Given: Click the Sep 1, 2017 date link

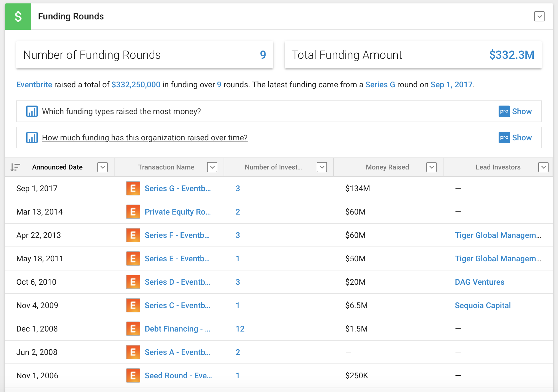Looking at the screenshot, I should [451, 85].
